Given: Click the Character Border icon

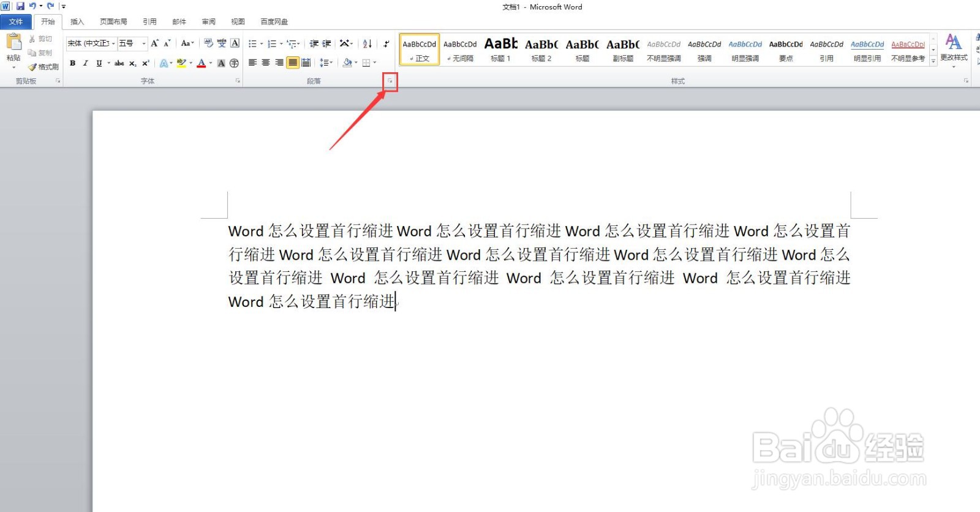Looking at the screenshot, I should click(x=235, y=43).
